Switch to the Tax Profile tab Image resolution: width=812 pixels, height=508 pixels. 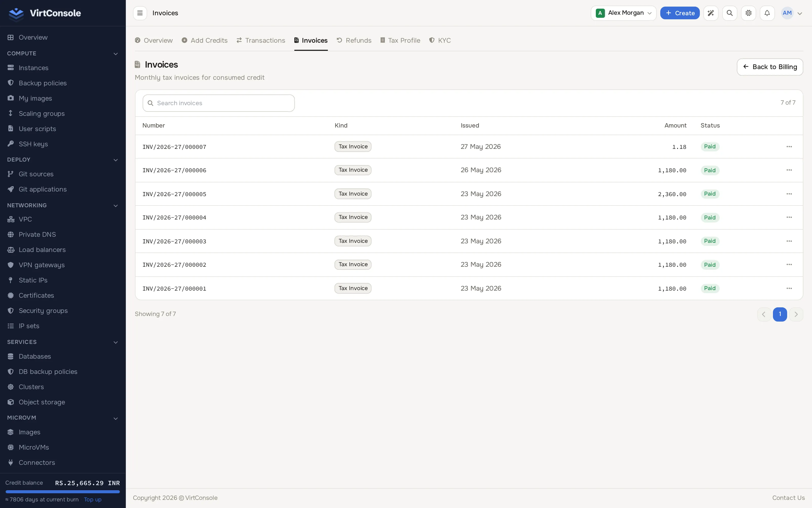(400, 40)
